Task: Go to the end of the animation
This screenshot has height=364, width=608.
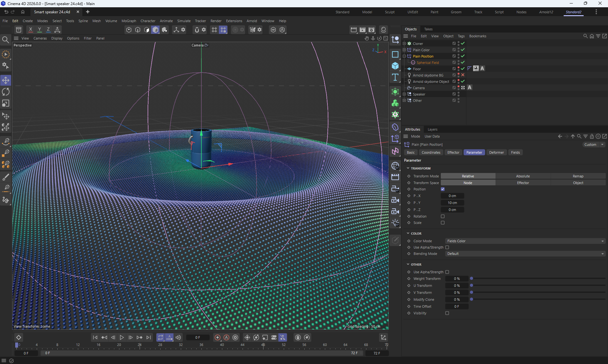Action: pyautogui.click(x=149, y=337)
